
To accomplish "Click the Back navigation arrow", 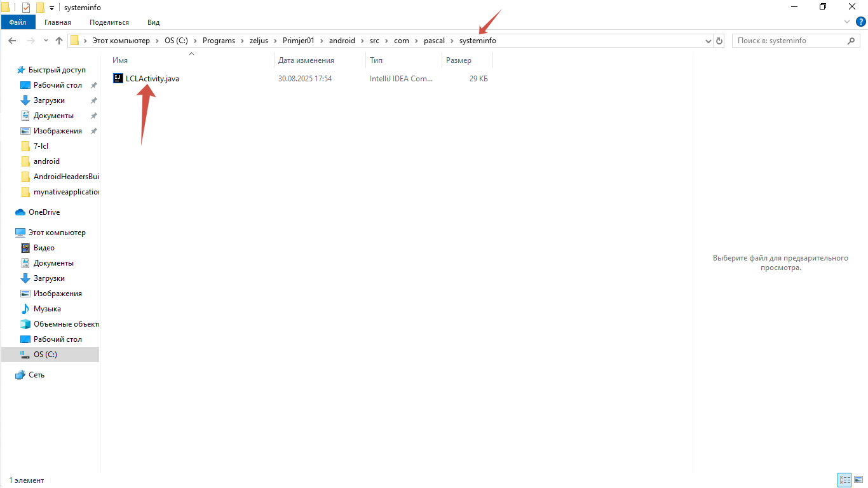I will [12, 41].
